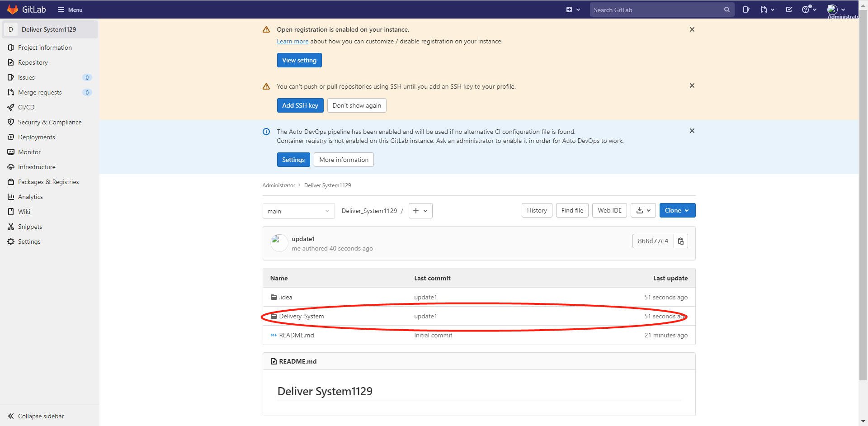Click the Project information sidebar icon
868x426 pixels.
[x=11, y=47]
